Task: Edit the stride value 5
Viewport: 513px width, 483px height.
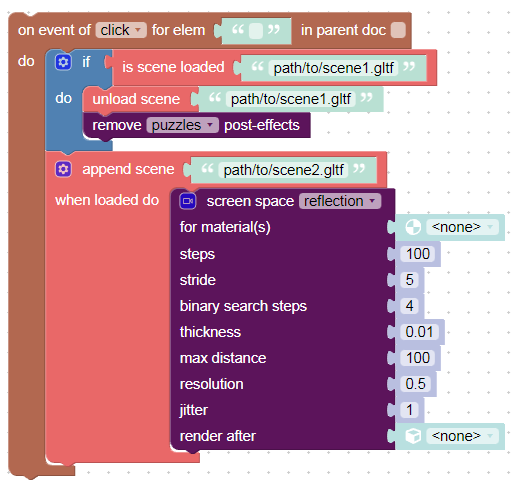Action: 409,280
